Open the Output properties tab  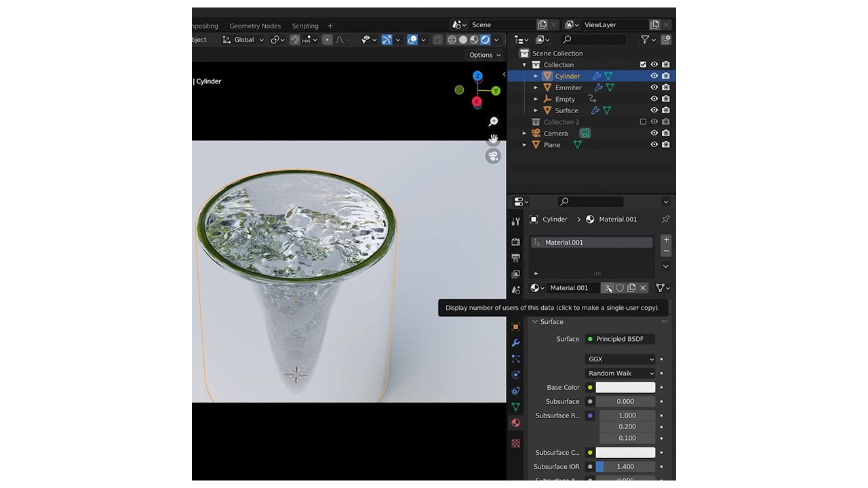tap(515, 258)
